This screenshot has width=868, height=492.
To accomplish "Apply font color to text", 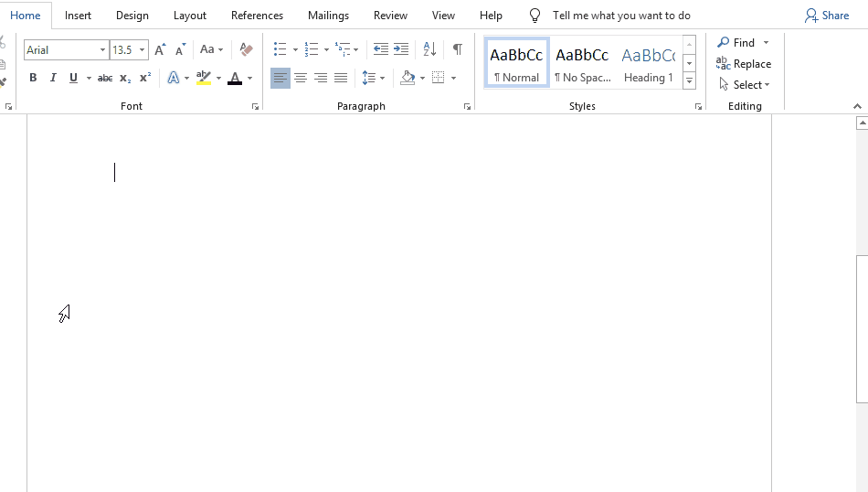I will tap(235, 78).
